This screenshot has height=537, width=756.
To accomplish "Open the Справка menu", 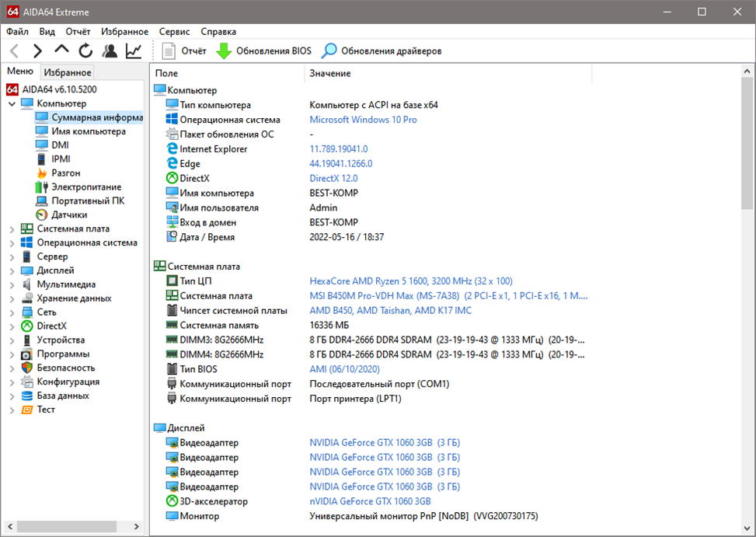I will click(x=218, y=32).
